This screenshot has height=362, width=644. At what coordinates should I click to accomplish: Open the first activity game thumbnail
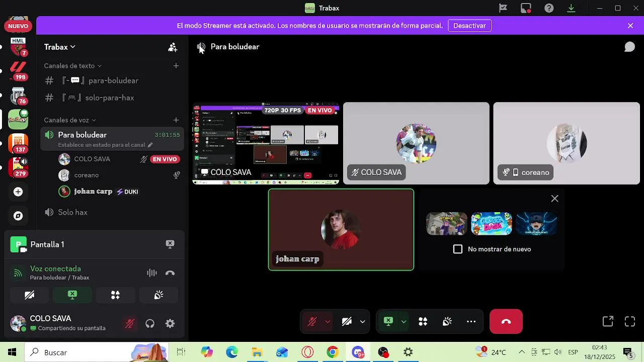(447, 224)
